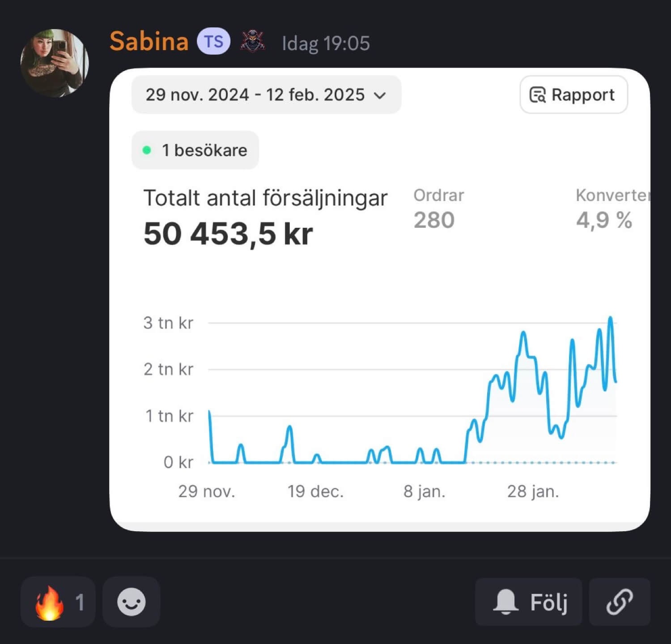This screenshot has height=644, width=671.
Task: Click the sales chart peak in February
Action: [x=610, y=319]
